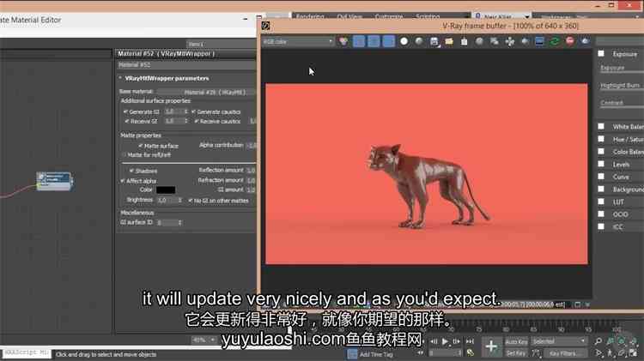Toggle the Curve correction checkbox
This screenshot has height=361, width=644.
(x=601, y=177)
